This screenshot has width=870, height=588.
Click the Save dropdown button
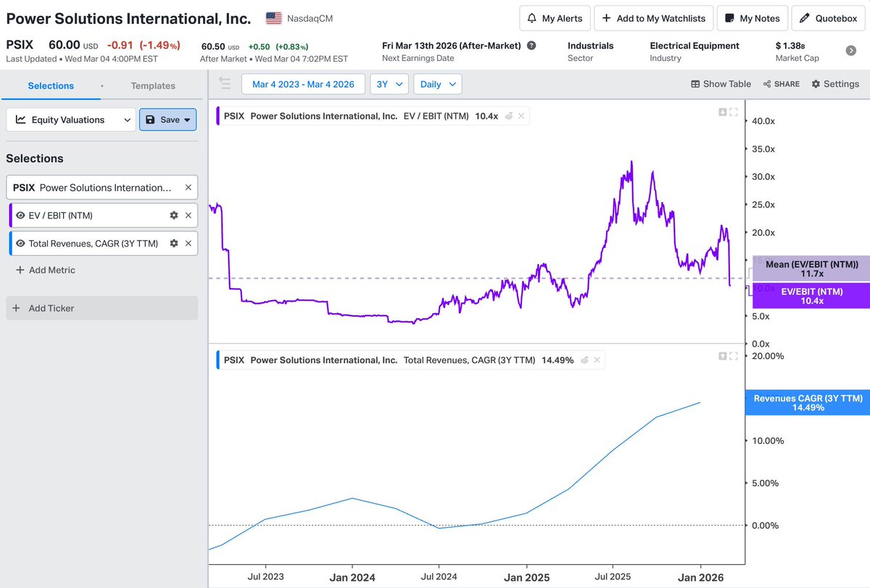pos(167,120)
